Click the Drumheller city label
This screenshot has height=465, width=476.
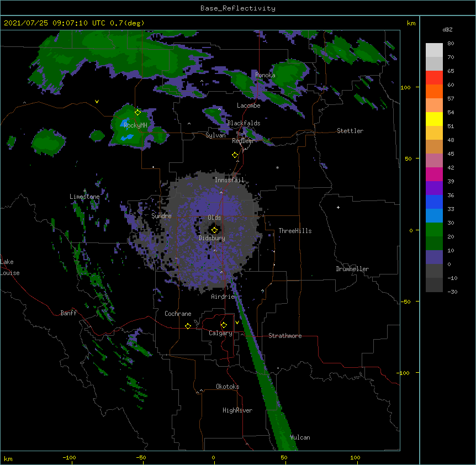pyautogui.click(x=352, y=269)
